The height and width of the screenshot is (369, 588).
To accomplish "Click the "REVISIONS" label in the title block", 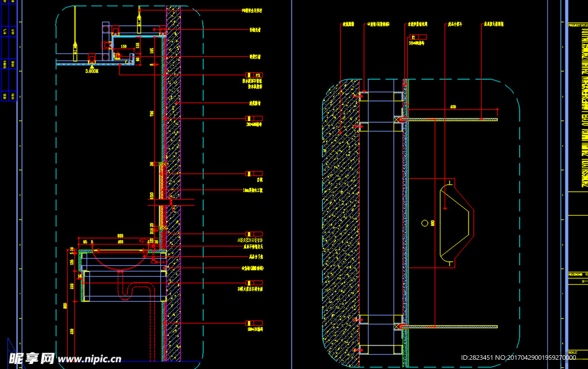I will [575, 274].
